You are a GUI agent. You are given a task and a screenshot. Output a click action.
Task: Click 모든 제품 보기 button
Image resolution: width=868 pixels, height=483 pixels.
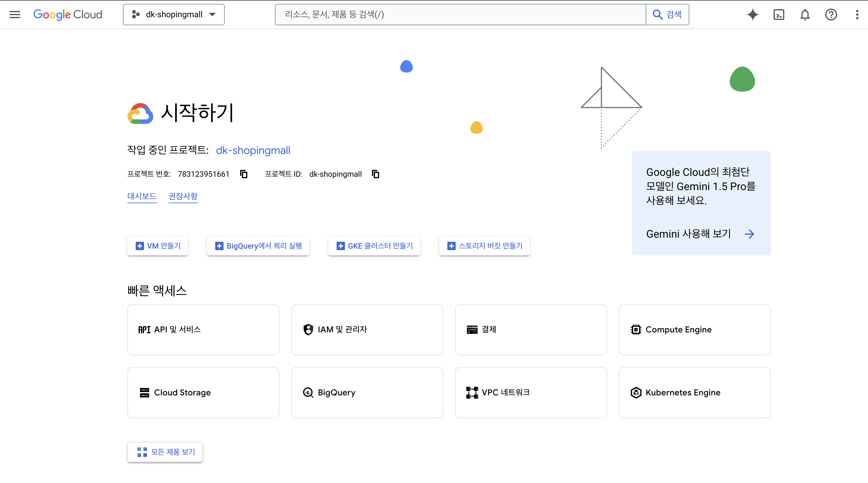tap(165, 452)
